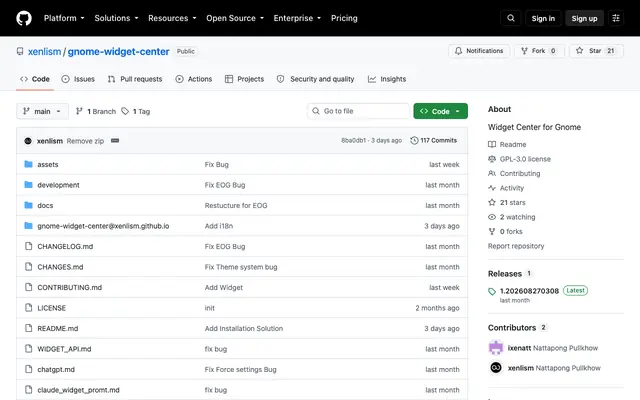Click the Contributing people icon in About
Viewport: 640px width, 400px height.
[492, 173]
